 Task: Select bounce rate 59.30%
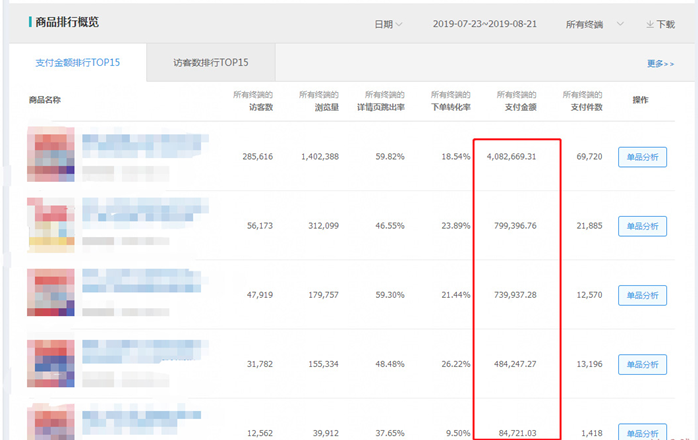(390, 295)
